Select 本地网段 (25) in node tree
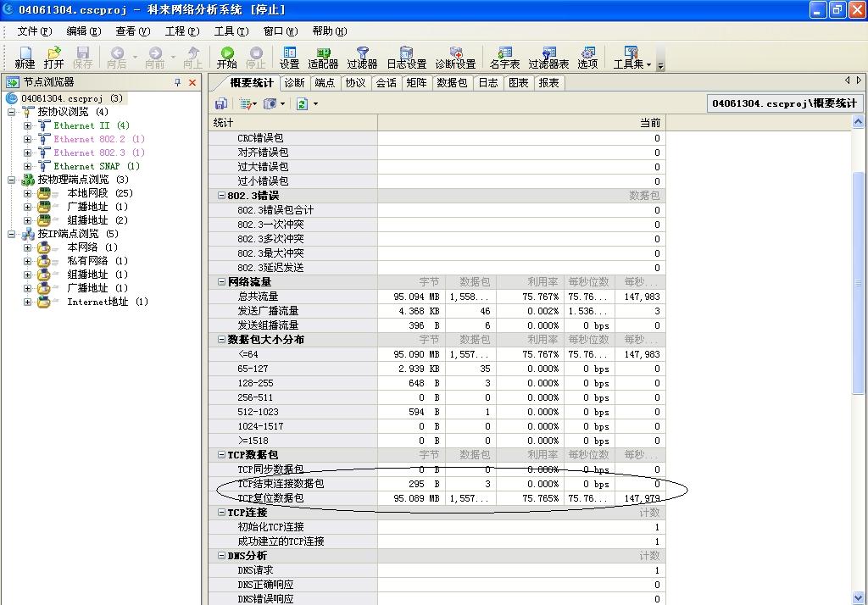868x605 pixels. [x=87, y=193]
